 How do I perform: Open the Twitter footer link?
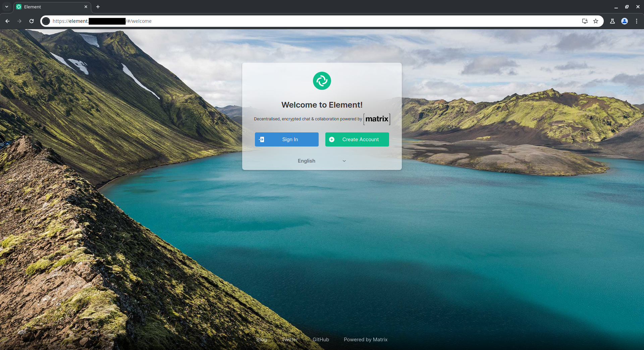coord(289,340)
